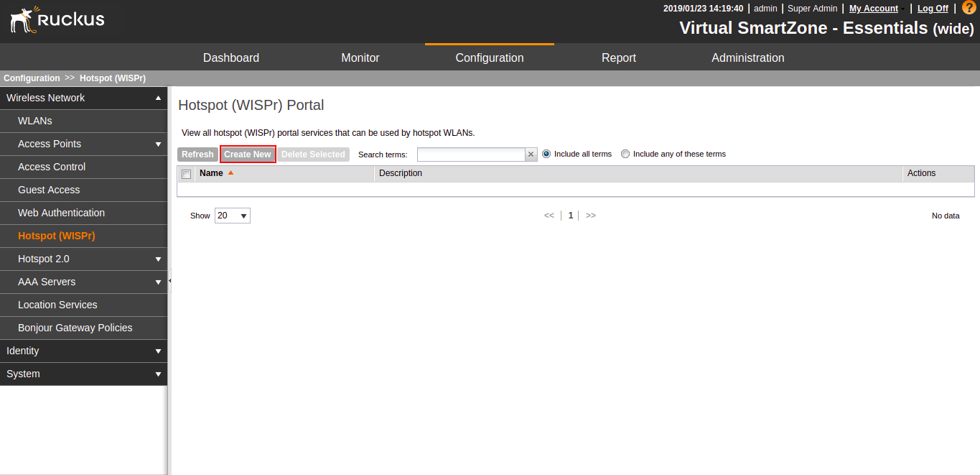Tick the select-all checkbox in table header
The image size is (980, 475).
click(187, 174)
